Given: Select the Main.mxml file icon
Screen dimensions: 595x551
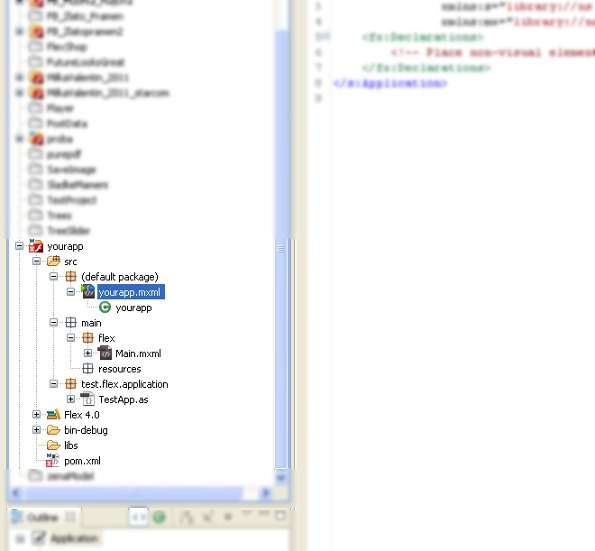Looking at the screenshot, I should tap(105, 353).
